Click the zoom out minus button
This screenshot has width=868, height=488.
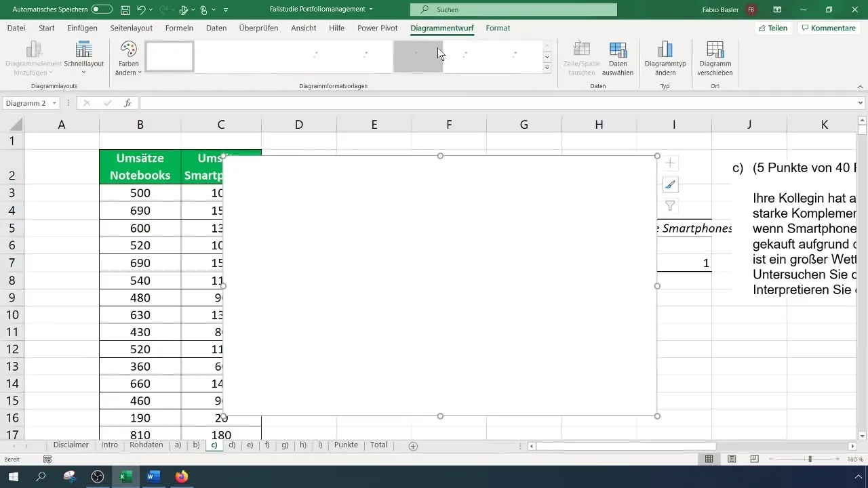point(770,460)
